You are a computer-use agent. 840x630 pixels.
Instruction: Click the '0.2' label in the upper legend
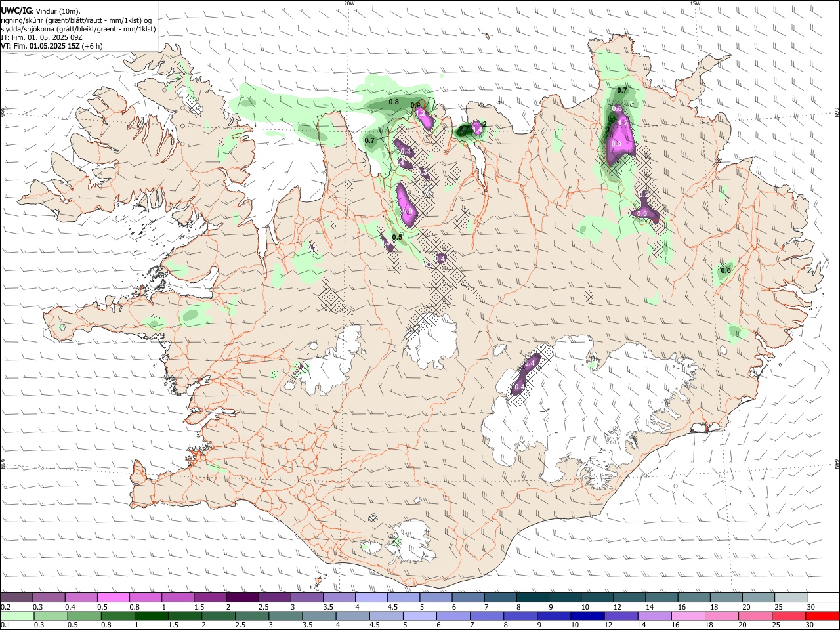[5, 607]
